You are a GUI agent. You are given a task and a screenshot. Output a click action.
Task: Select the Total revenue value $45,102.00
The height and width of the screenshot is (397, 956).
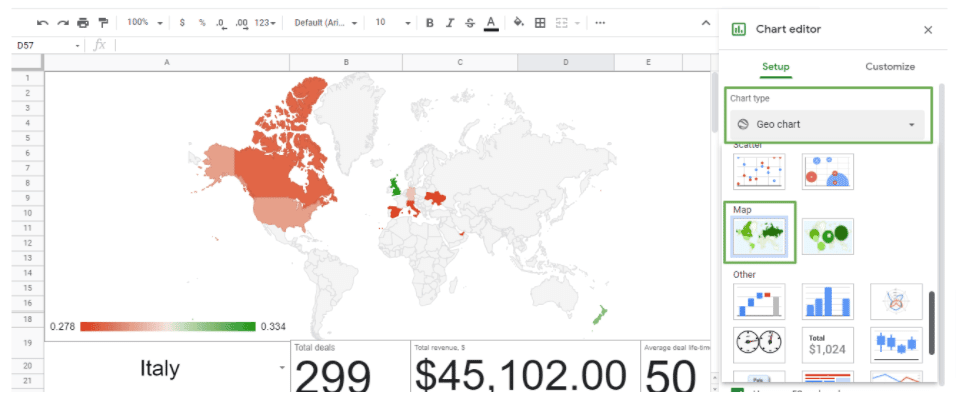521,375
